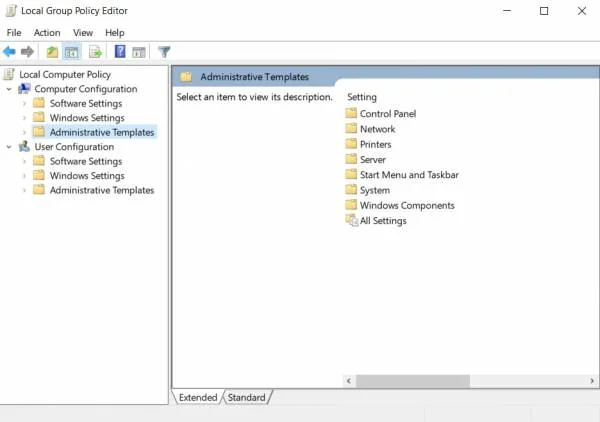Screen dimensions: 600x422
Task: Click folder icon beside Windows Components
Action: (x=351, y=205)
